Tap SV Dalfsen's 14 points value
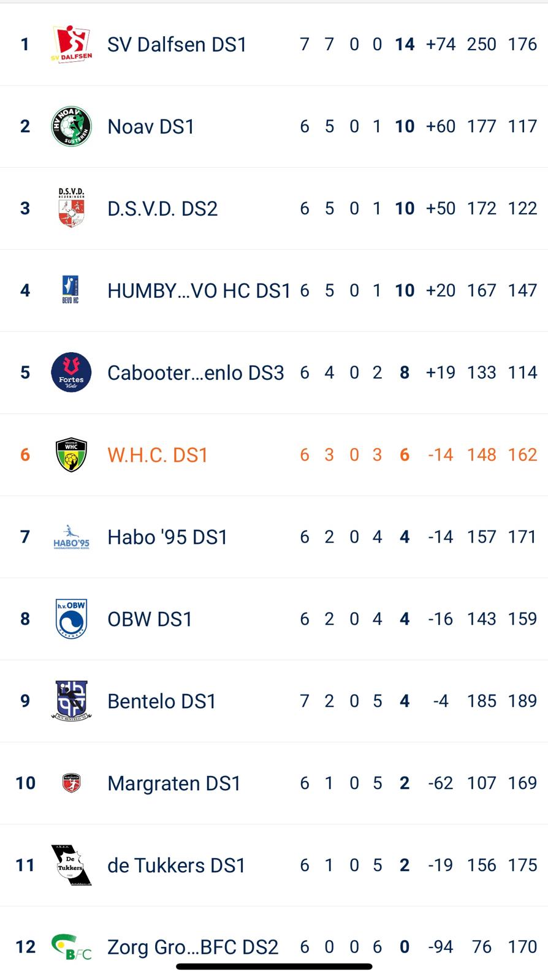Image resolution: width=548 pixels, height=980 pixels. pos(405,44)
